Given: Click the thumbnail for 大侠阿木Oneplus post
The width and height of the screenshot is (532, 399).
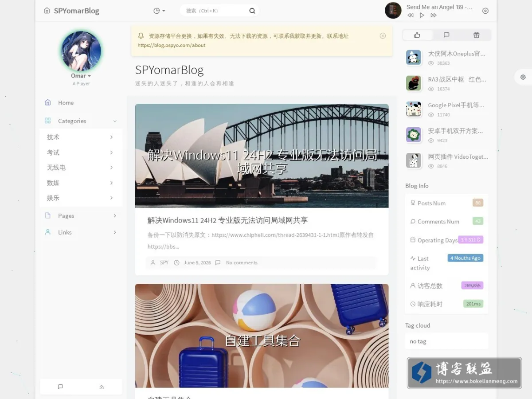Looking at the screenshot, I should [x=414, y=58].
